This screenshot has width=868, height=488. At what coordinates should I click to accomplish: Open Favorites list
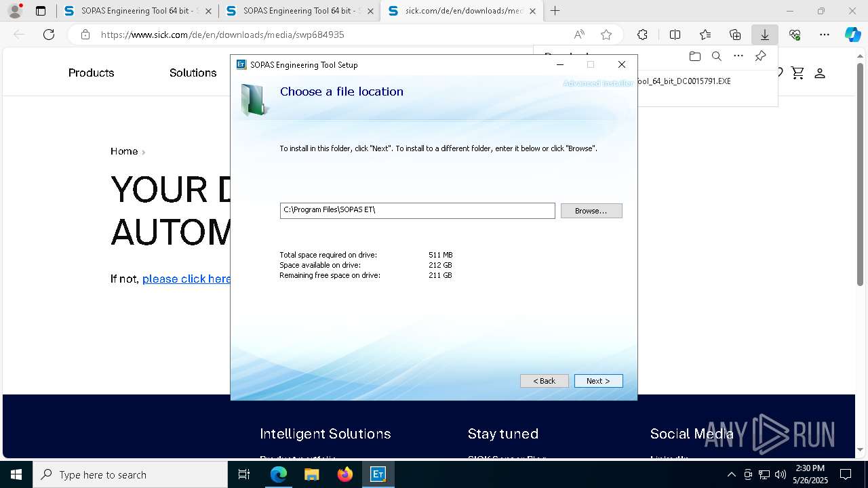(x=705, y=35)
